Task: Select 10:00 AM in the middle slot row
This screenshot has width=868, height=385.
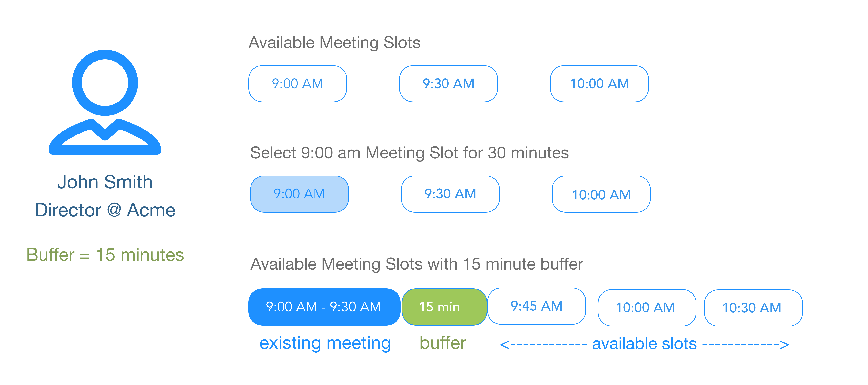Action: point(601,194)
